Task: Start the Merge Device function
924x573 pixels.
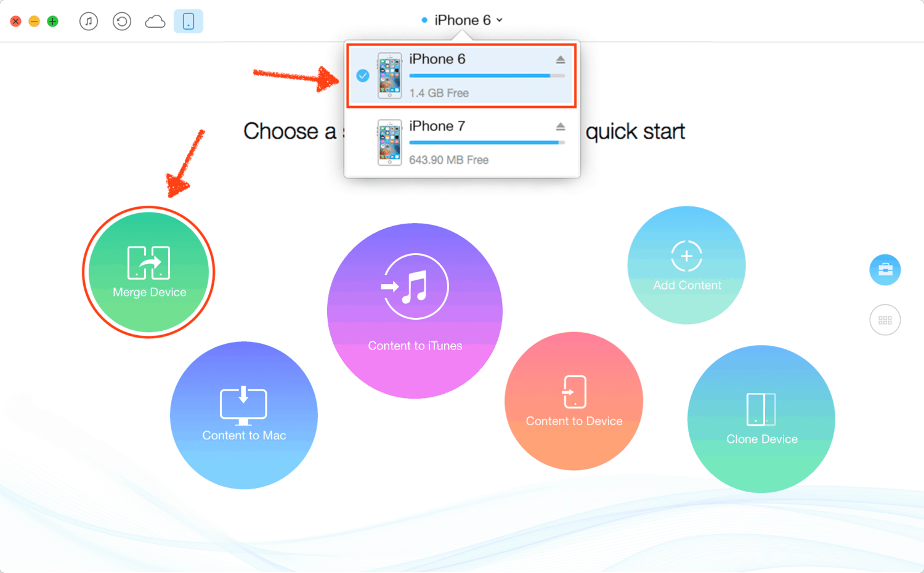Action: tap(149, 272)
